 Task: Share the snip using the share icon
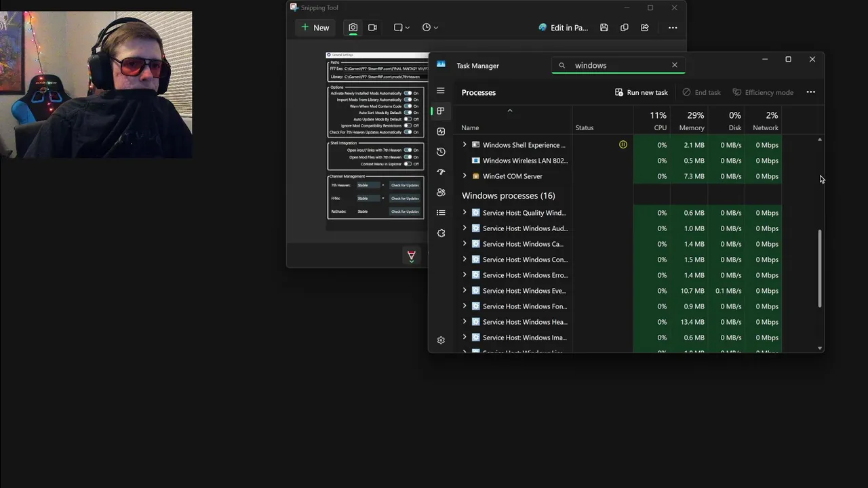coord(644,28)
